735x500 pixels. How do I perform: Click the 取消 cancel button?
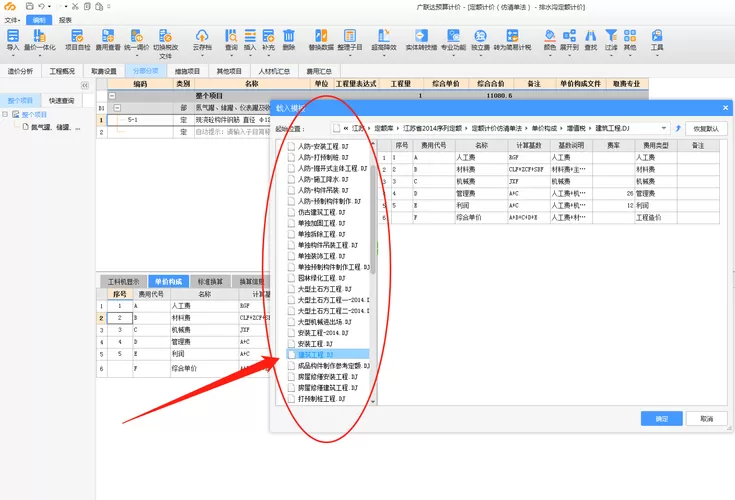pos(706,418)
